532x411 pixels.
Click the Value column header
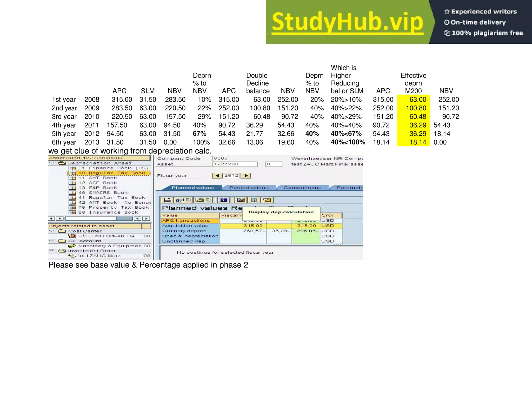190,215
